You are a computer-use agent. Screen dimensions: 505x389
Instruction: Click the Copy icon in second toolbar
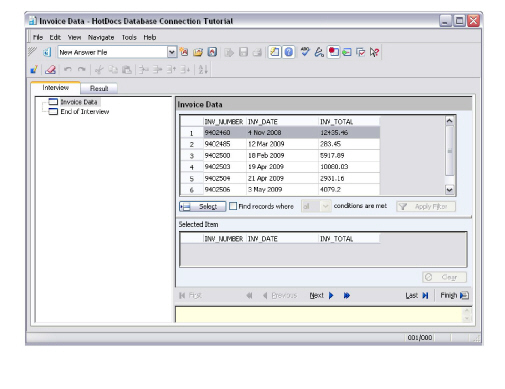(x=113, y=70)
